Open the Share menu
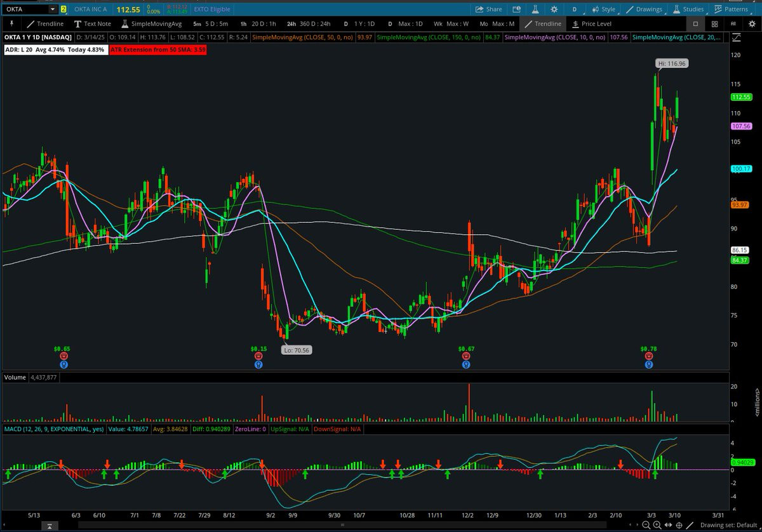 [489, 10]
